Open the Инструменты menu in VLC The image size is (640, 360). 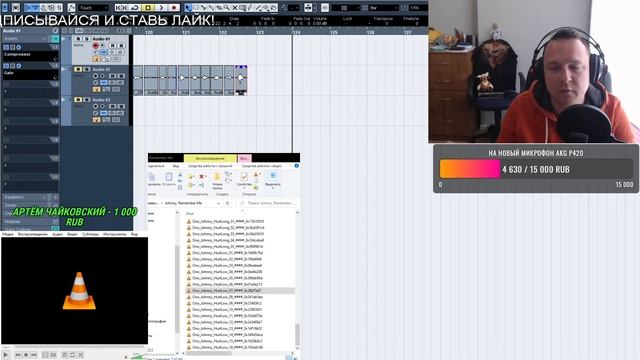click(x=115, y=234)
